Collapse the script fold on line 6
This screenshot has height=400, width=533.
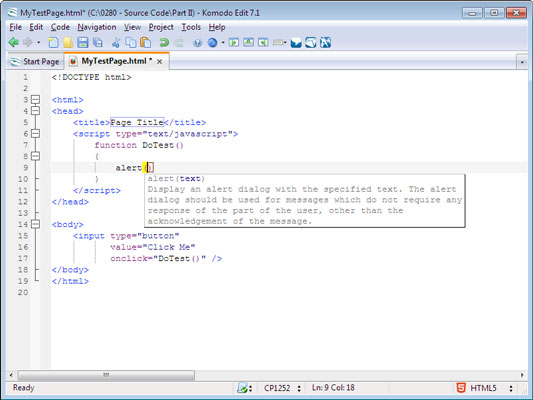pyautogui.click(x=35, y=134)
